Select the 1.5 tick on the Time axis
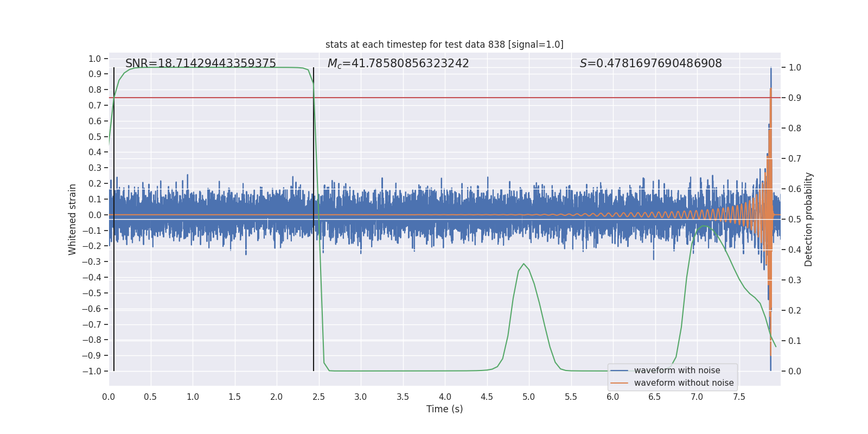This screenshot has width=868, height=434. point(234,397)
